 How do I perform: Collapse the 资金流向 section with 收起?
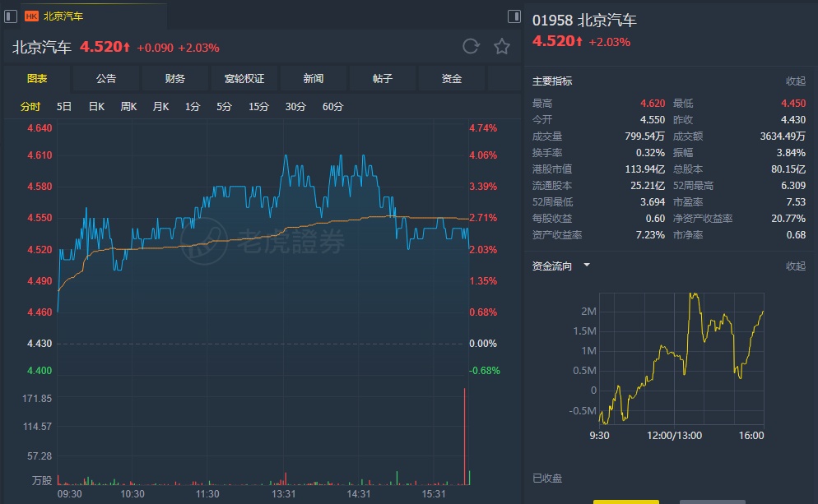pyautogui.click(x=795, y=266)
